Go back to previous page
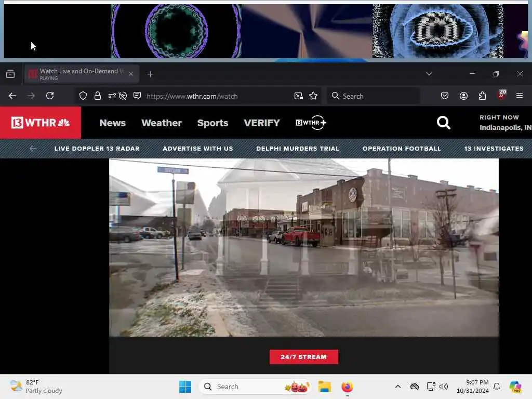 (x=12, y=96)
